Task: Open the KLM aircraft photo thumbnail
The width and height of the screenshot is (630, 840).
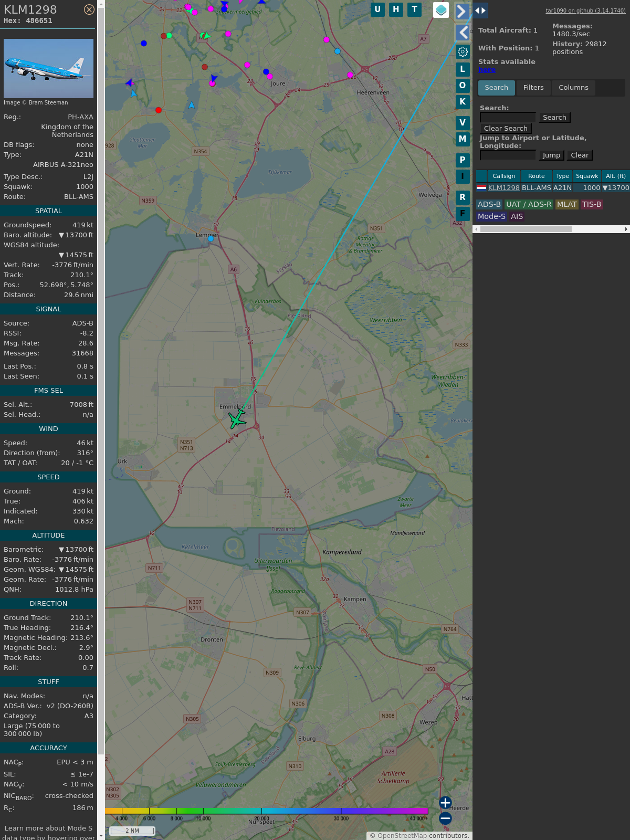Action: [x=48, y=68]
